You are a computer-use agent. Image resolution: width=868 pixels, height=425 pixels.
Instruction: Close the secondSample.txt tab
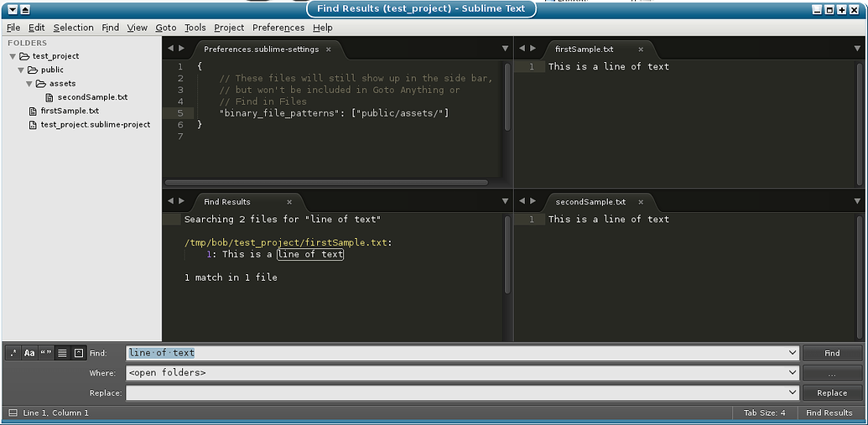[641, 202]
